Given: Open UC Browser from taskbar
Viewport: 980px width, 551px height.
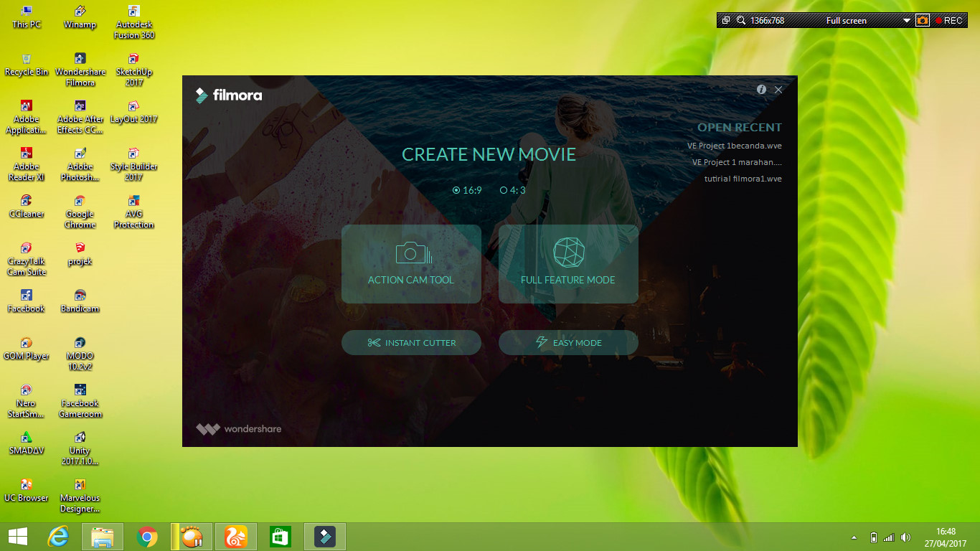Looking at the screenshot, I should pos(236,537).
